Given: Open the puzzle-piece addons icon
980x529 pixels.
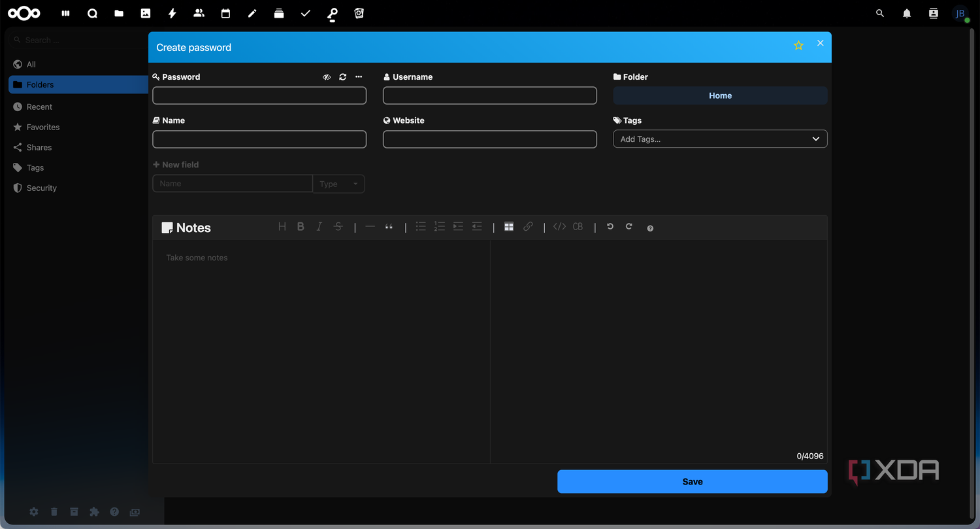Looking at the screenshot, I should [x=94, y=512].
